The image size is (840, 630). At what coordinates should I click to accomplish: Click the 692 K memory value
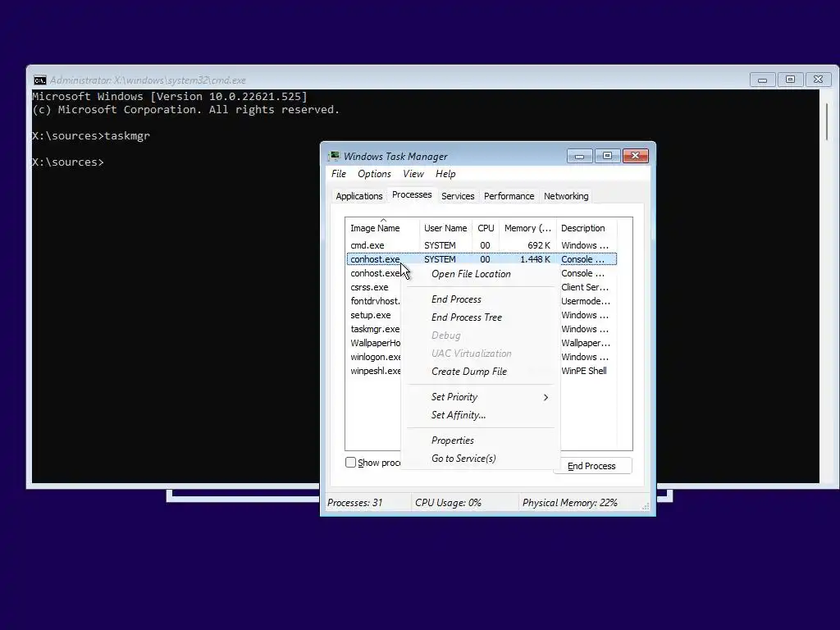point(538,245)
